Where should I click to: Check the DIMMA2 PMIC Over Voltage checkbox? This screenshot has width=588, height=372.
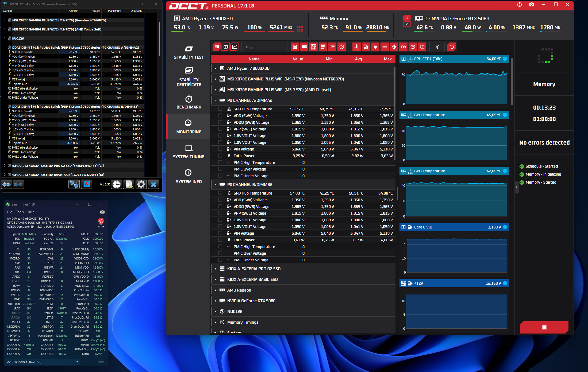[x=220, y=169]
